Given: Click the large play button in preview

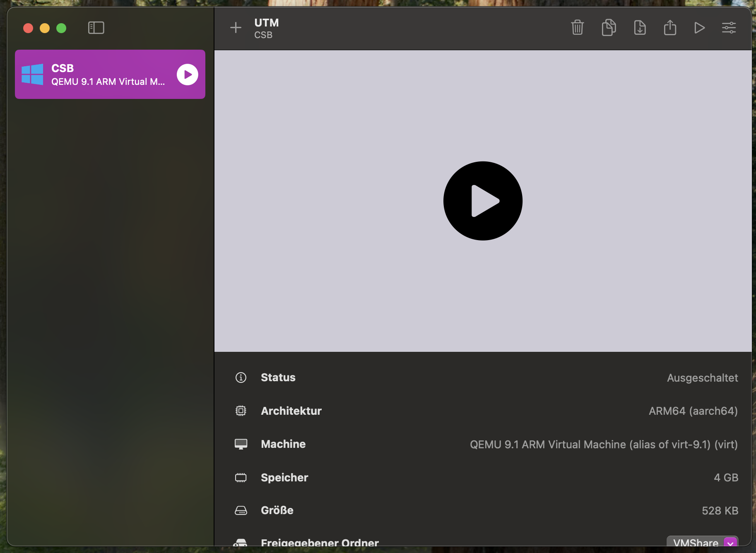Looking at the screenshot, I should point(483,201).
